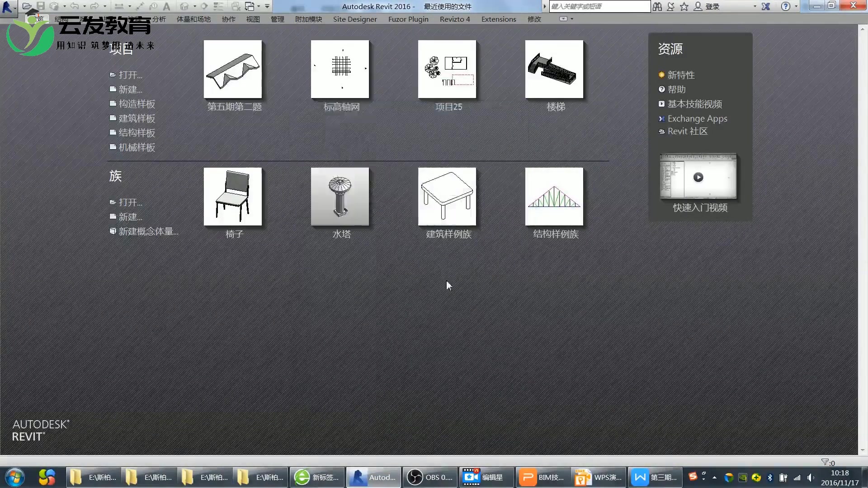Screen dimensions: 868x488
Task: Click the Help question mark icon
Action: 786,6
